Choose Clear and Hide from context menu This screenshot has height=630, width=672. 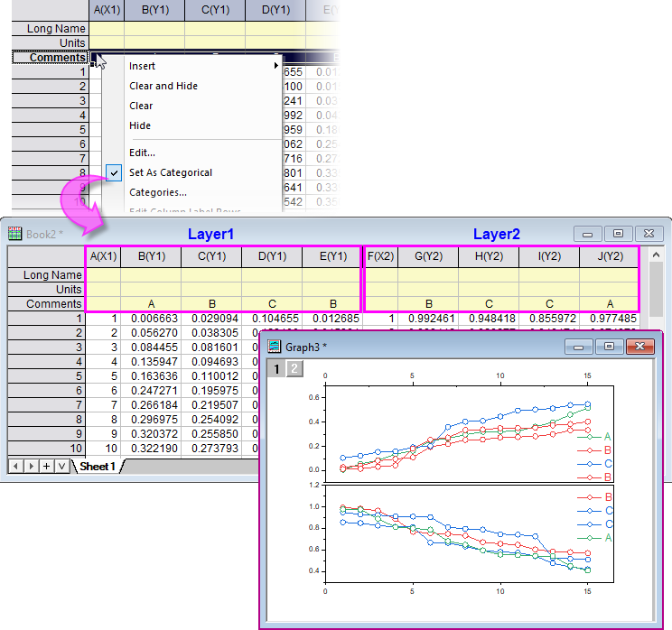(163, 86)
